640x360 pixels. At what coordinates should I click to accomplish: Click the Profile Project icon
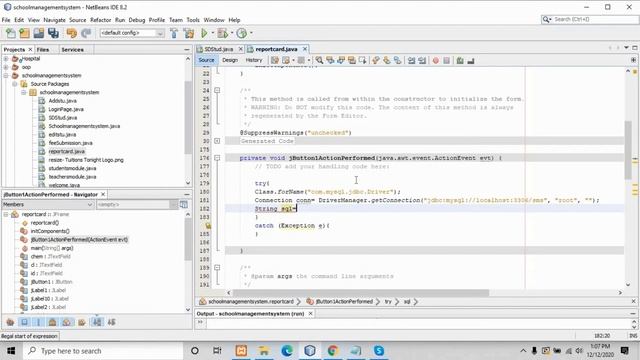pos(242,33)
